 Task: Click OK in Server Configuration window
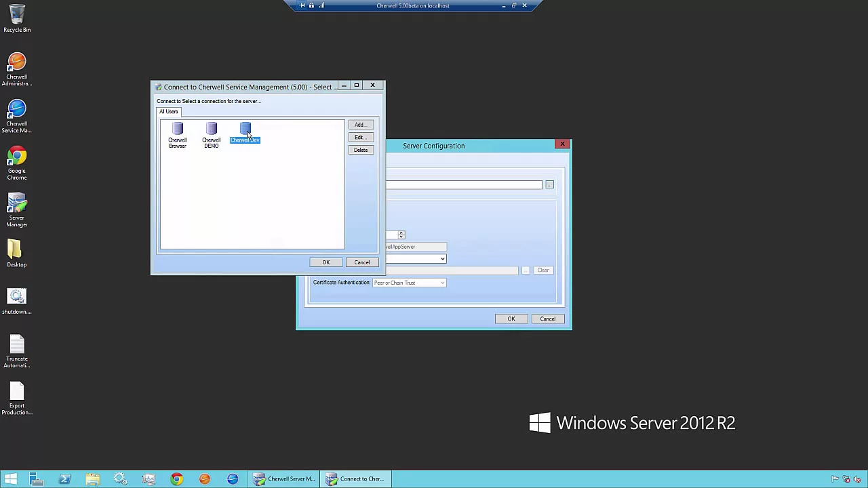(511, 319)
